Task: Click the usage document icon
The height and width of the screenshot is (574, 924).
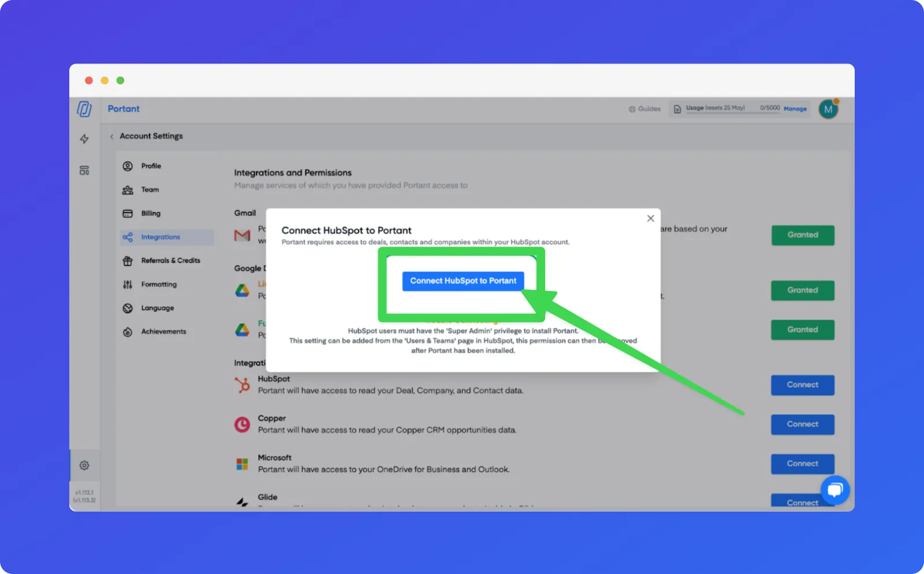Action: (677, 109)
